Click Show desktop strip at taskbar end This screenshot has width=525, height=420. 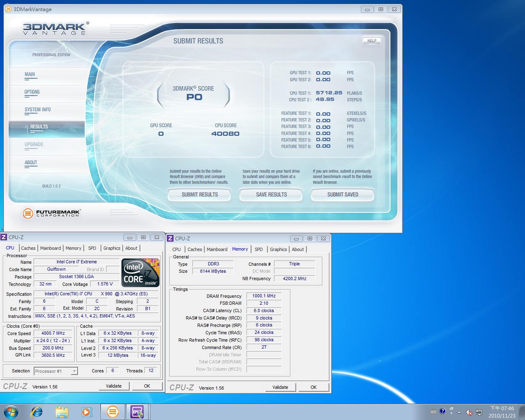(x=522, y=412)
